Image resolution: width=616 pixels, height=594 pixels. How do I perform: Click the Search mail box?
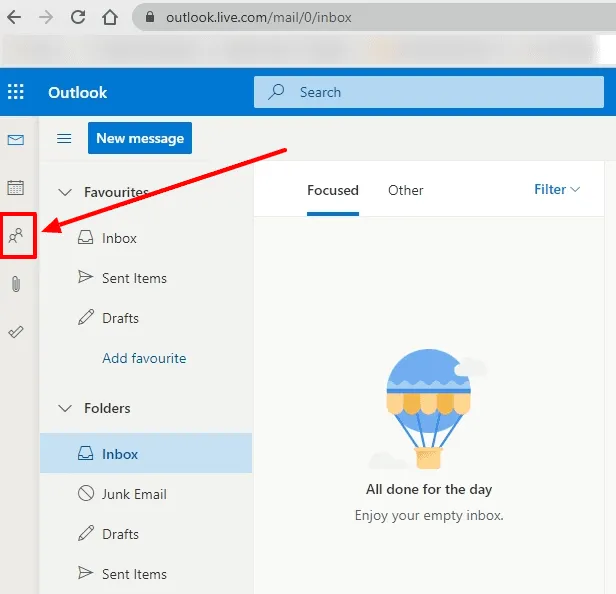point(429,92)
